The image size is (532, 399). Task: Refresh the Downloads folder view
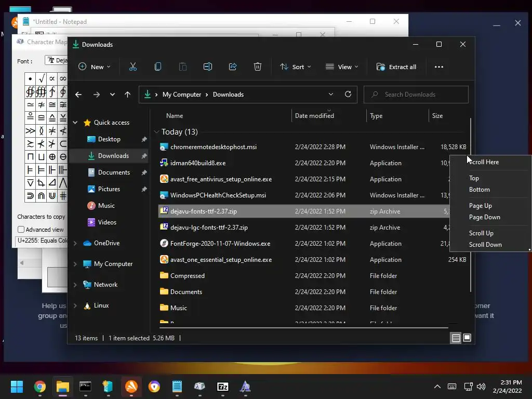coord(348,95)
